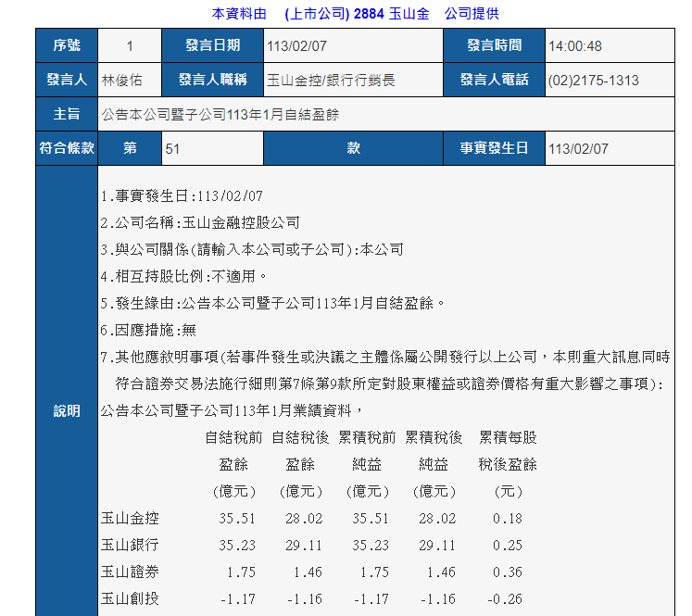Image resolution: width=692 pixels, height=616 pixels.
Task: Select the 符合條款 header cell
Action: (x=67, y=148)
